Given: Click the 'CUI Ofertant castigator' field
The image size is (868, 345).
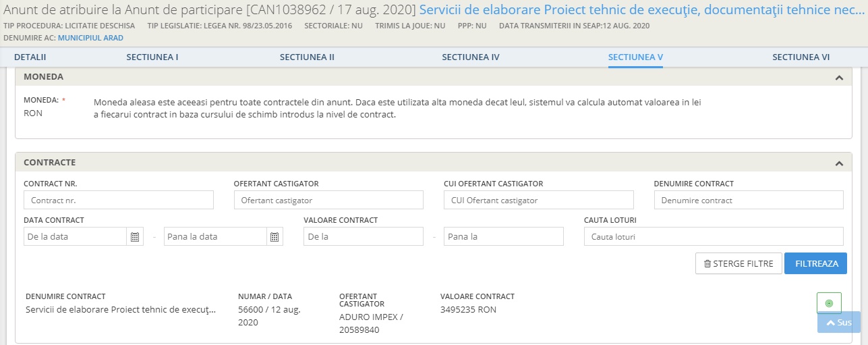Looking at the screenshot, I should click(x=538, y=201).
